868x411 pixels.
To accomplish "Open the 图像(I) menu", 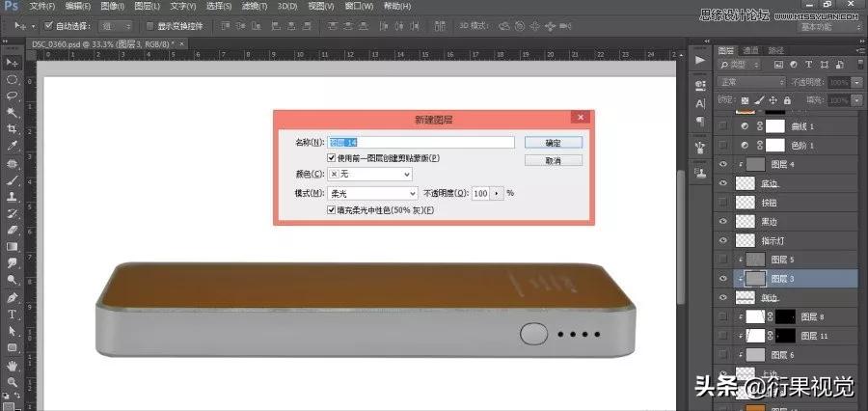I will pyautogui.click(x=114, y=7).
